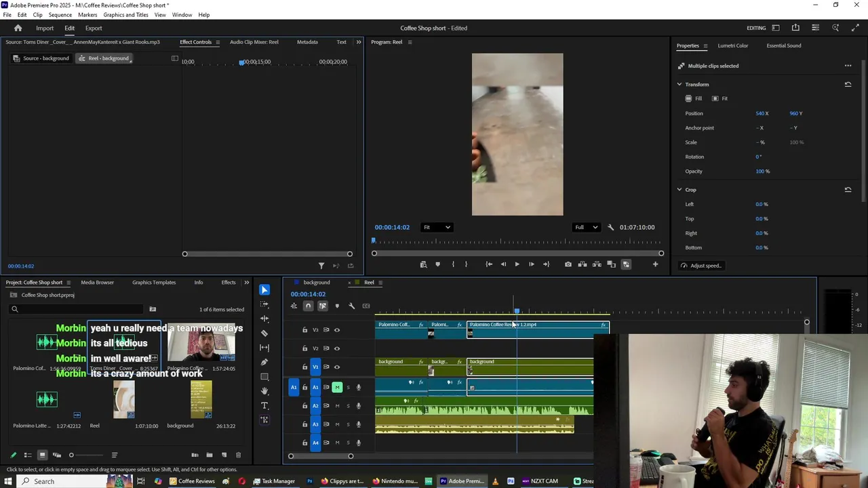Click the Export button in the header
This screenshot has width=868, height=488.
(94, 28)
